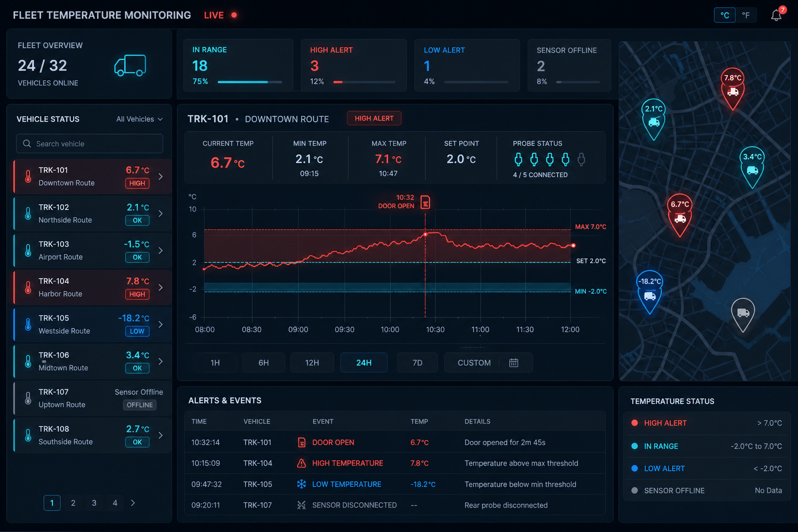
Task: Expand the TRK-104 row chevron
Action: (161, 287)
